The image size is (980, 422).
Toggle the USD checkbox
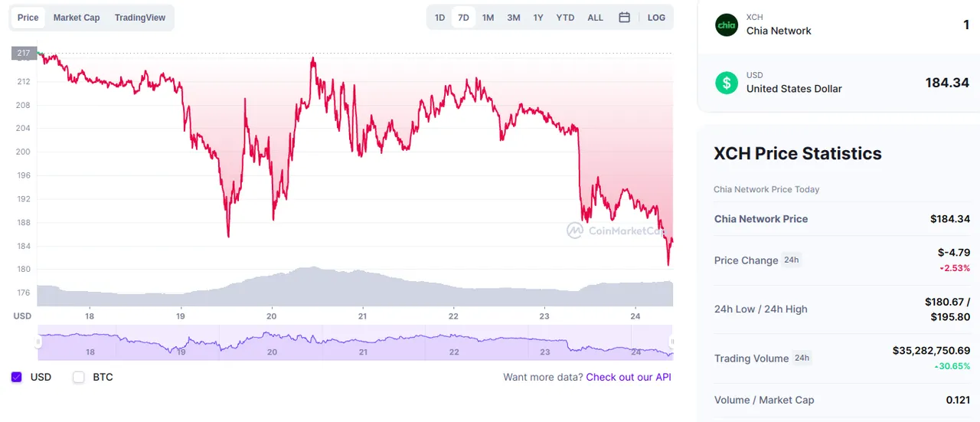(17, 377)
